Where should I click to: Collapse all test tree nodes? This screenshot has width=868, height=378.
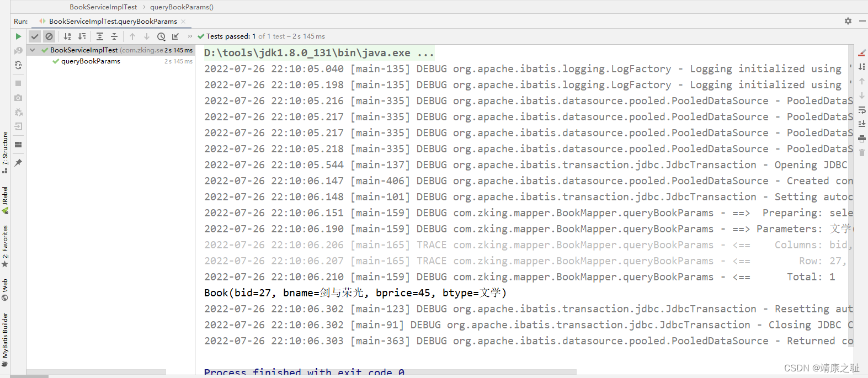click(x=114, y=36)
